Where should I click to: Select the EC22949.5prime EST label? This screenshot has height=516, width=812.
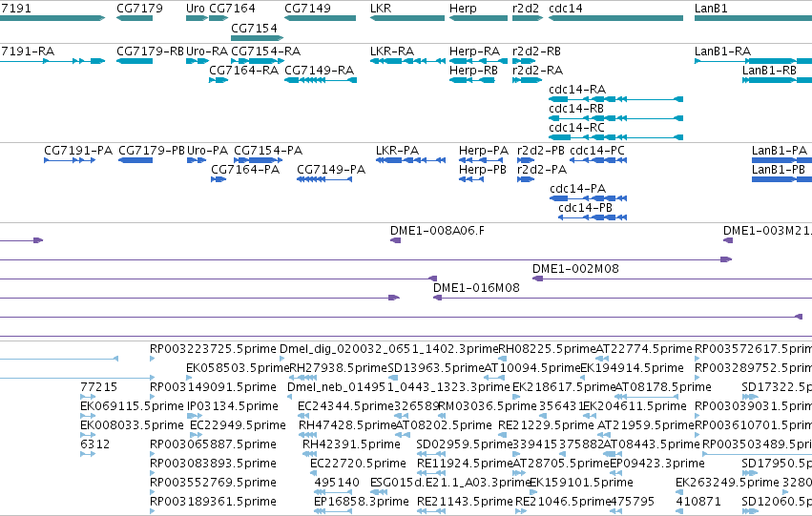pos(238,426)
